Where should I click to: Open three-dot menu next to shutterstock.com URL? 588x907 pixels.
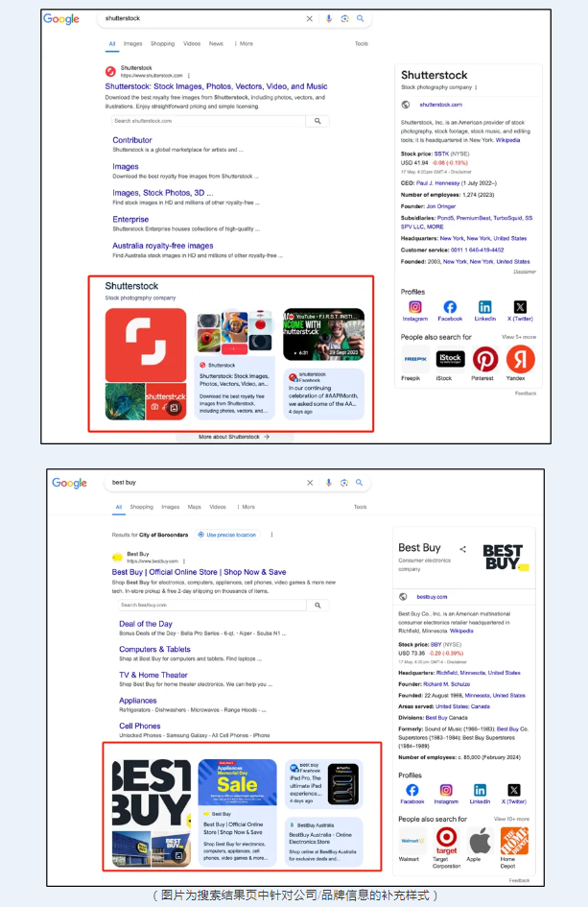point(189,76)
